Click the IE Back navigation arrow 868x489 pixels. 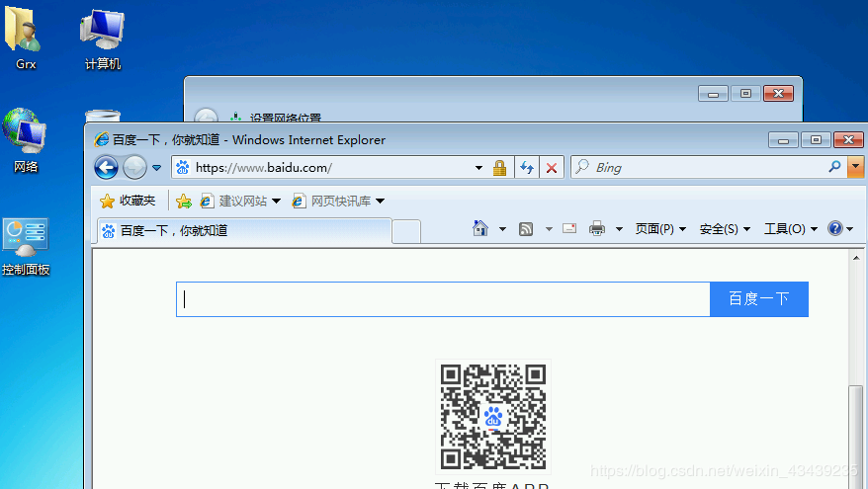pos(106,167)
